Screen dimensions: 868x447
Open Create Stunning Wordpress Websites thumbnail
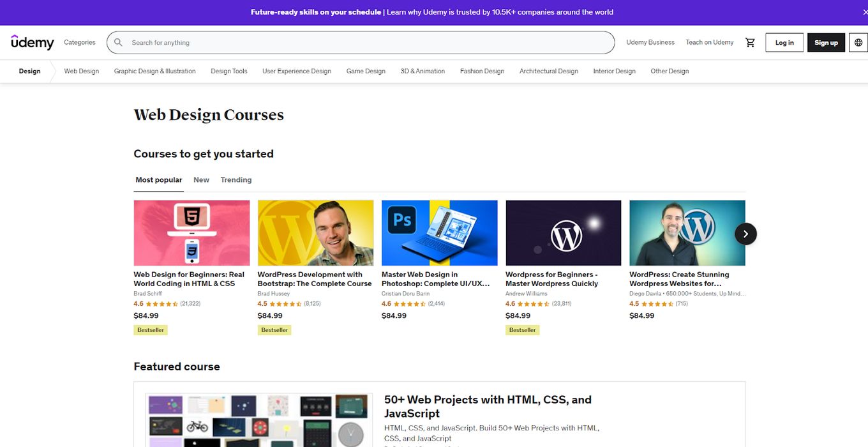click(687, 233)
